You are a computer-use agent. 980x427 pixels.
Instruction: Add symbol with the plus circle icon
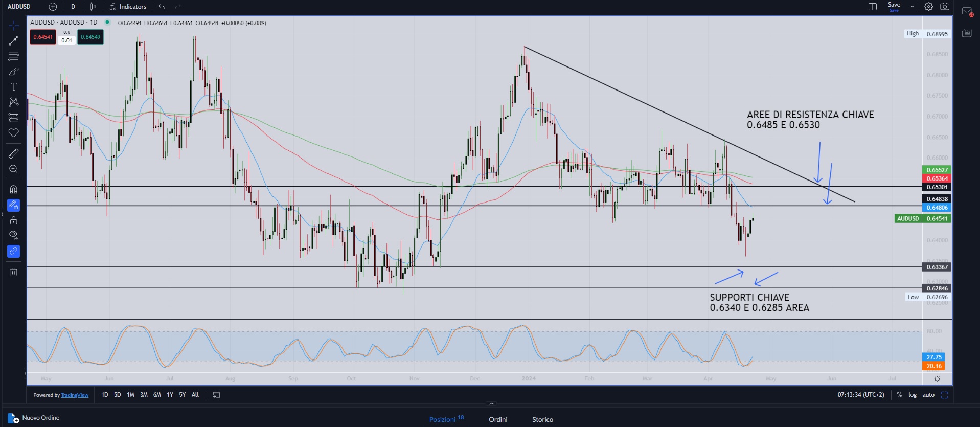(x=53, y=7)
